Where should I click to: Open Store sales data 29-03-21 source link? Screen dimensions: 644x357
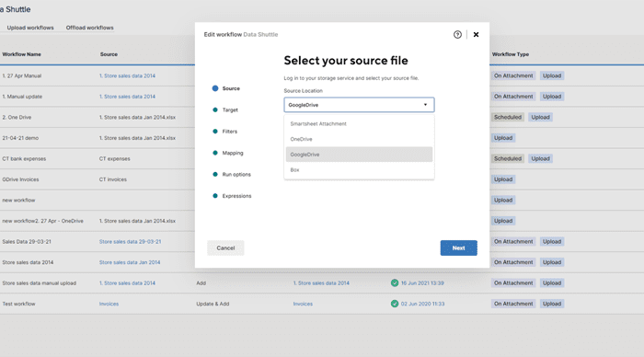tap(131, 242)
